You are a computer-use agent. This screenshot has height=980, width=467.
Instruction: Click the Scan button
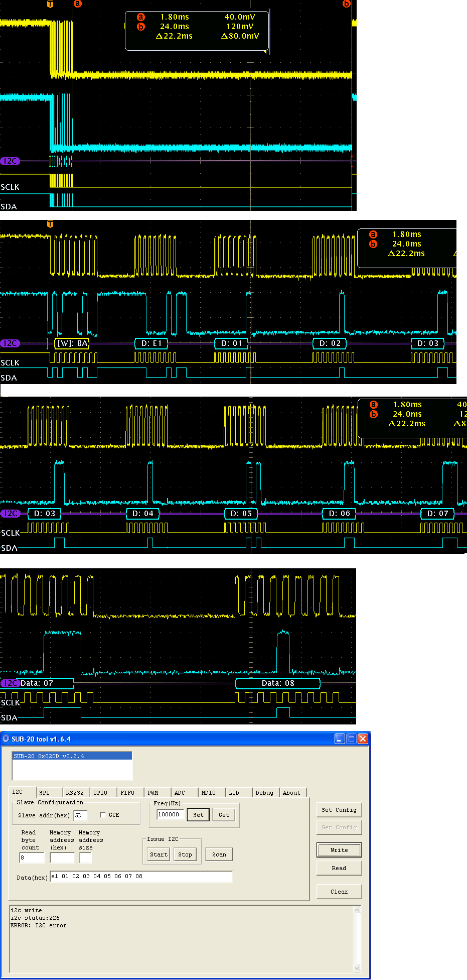(x=219, y=854)
